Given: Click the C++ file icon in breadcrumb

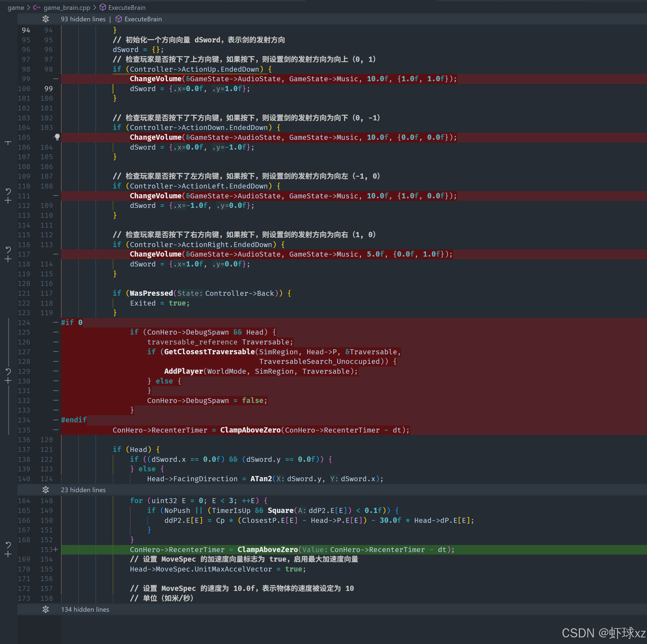Looking at the screenshot, I should click(x=37, y=7).
